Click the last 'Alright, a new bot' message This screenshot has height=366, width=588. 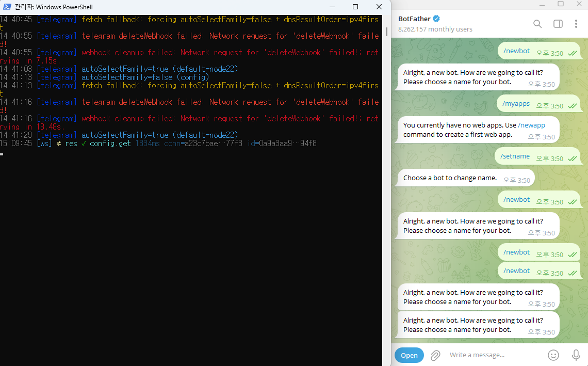pos(479,325)
